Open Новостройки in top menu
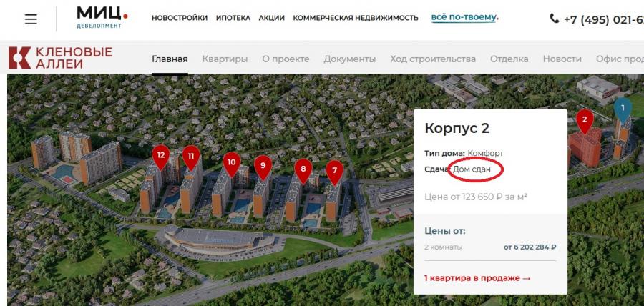644x306 pixels. click(x=180, y=18)
